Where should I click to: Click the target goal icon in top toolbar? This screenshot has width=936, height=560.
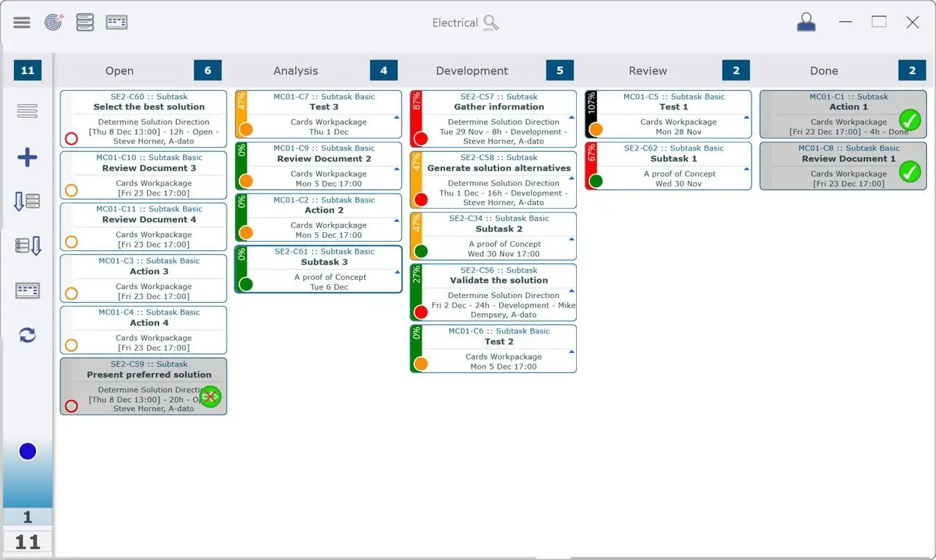[53, 22]
